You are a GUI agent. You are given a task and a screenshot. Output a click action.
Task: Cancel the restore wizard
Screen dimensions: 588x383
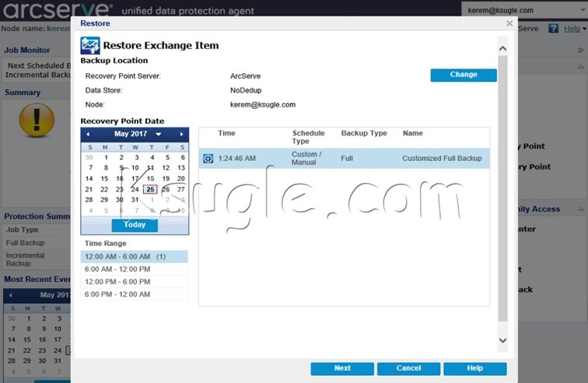[x=408, y=368]
